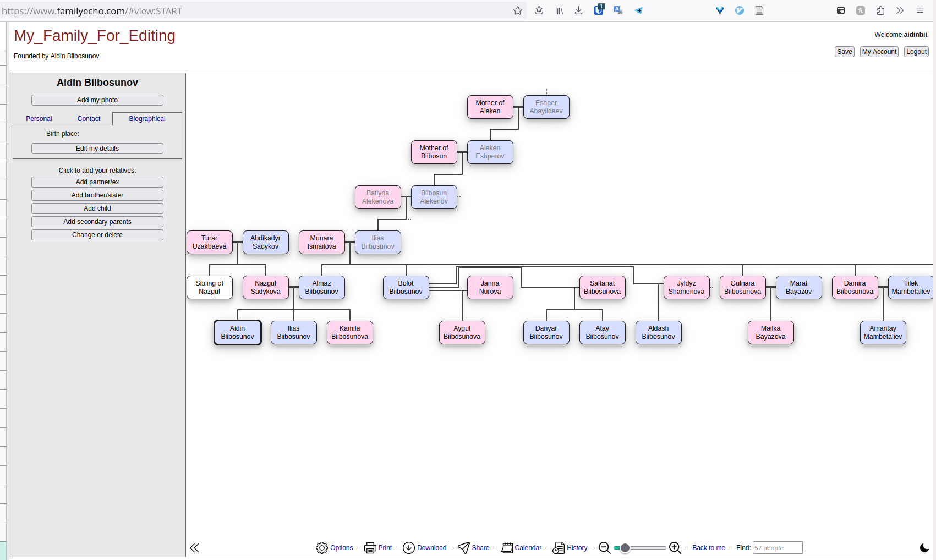Click the History text link
Image resolution: width=936 pixels, height=560 pixels.
coord(577,548)
